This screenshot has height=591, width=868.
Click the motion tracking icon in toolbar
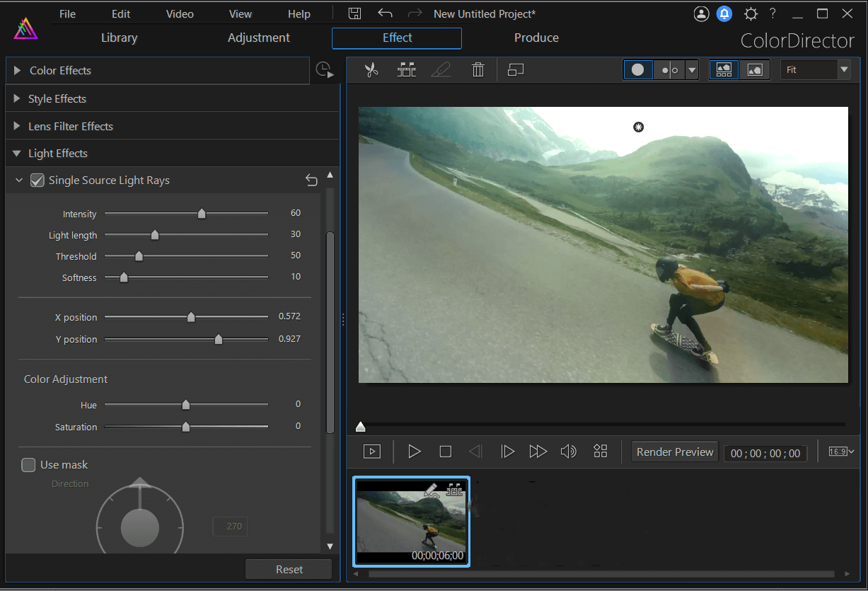coord(407,69)
